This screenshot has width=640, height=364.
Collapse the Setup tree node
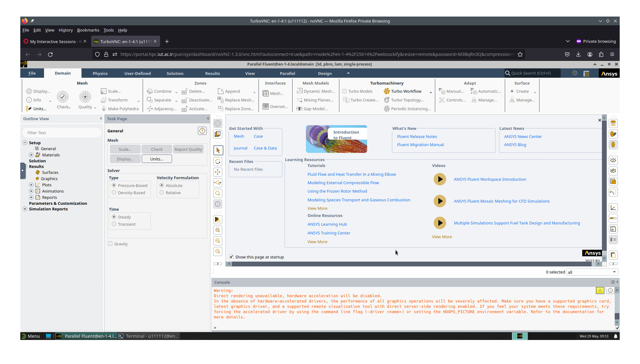point(25,143)
